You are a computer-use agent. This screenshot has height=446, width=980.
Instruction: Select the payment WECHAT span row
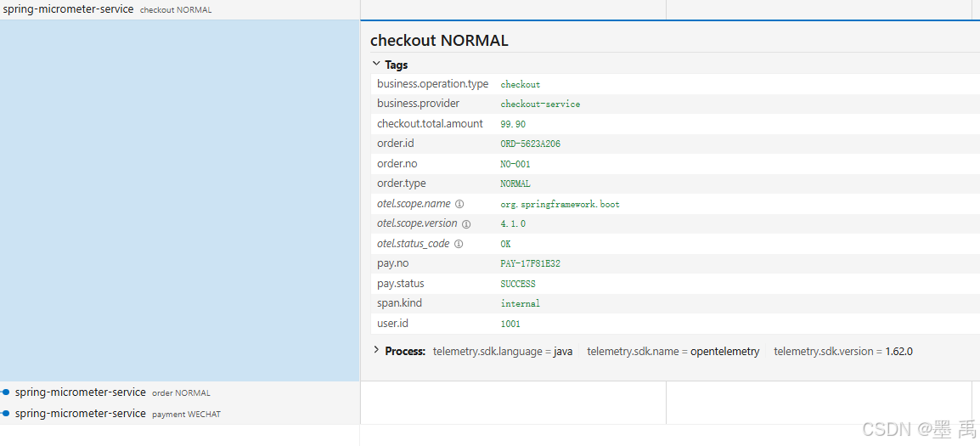point(180,414)
